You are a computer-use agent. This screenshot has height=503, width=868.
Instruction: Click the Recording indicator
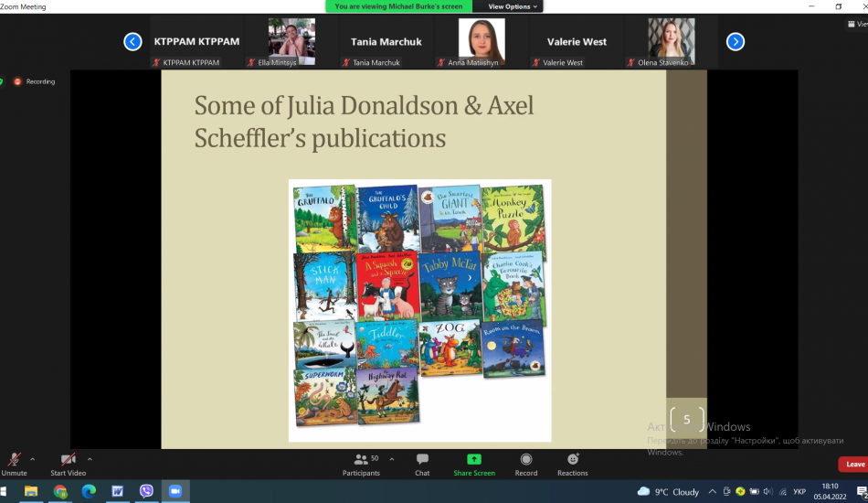[35, 81]
